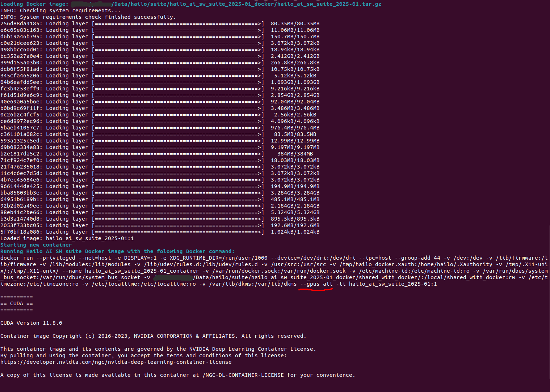Click the red-underlined "--gpus all" flag
Image resolution: width=550 pixels, height=392 pixels.
coord(316,284)
